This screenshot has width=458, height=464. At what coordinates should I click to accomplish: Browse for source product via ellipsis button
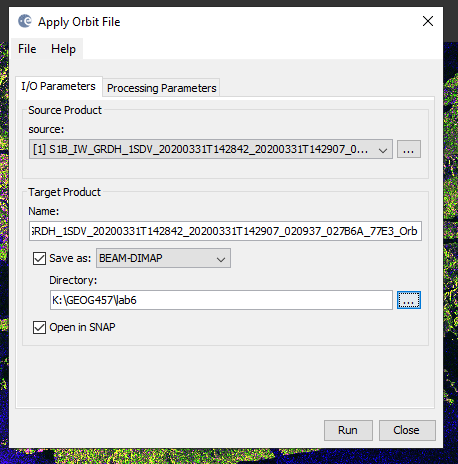tap(409, 149)
